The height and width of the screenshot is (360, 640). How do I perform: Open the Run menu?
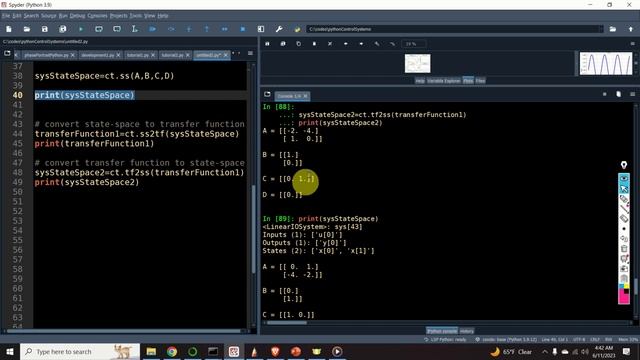click(63, 16)
